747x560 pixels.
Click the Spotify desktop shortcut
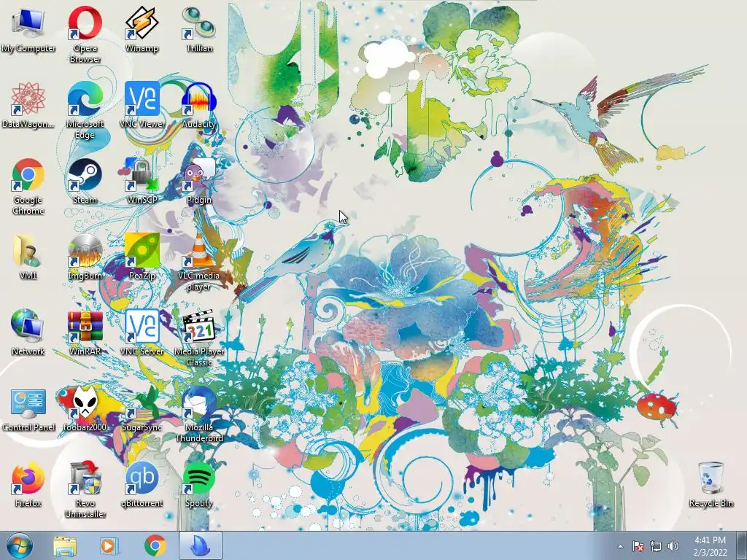point(198,484)
